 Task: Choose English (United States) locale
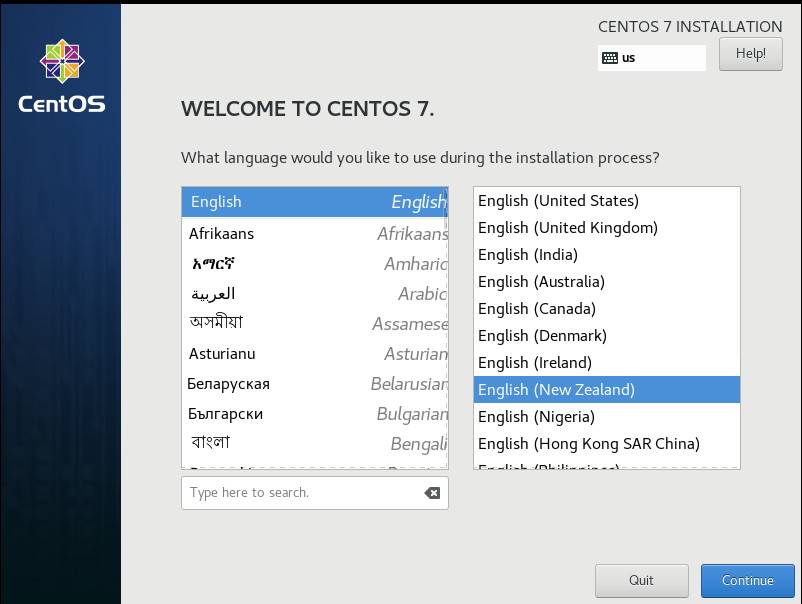click(x=607, y=201)
